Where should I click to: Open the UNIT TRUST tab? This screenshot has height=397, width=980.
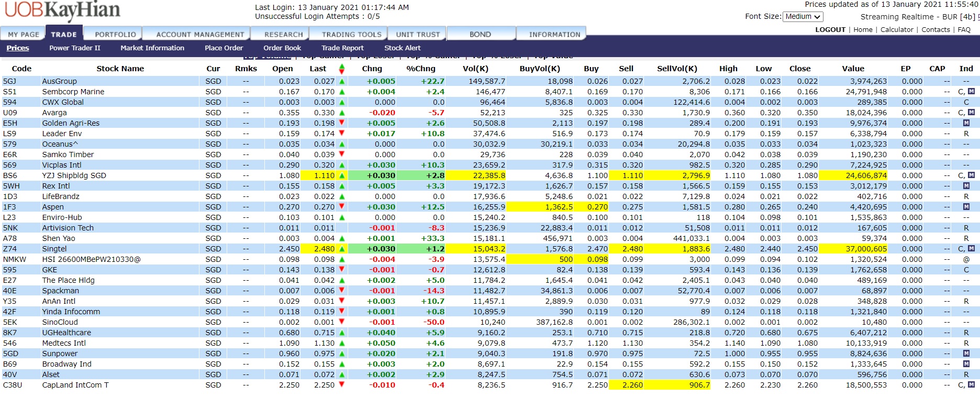pyautogui.click(x=418, y=35)
